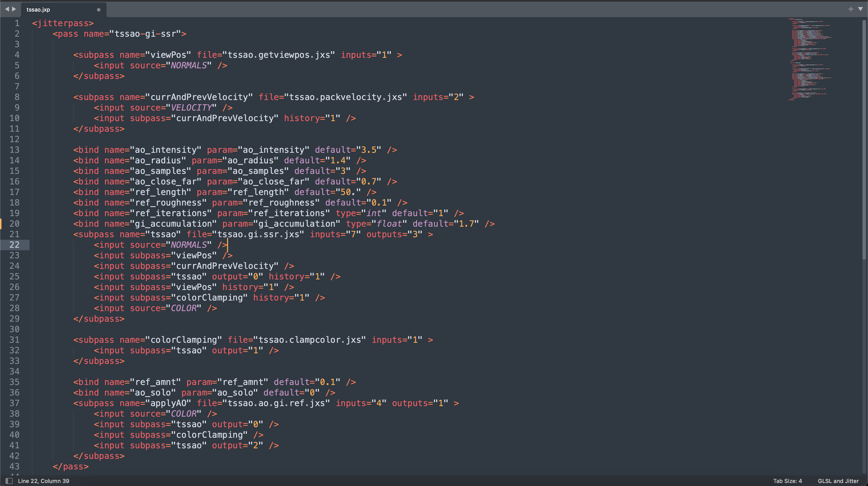The width and height of the screenshot is (868, 486).
Task: Click "tssao.getviewpos.jxs" file value
Action: pos(279,55)
